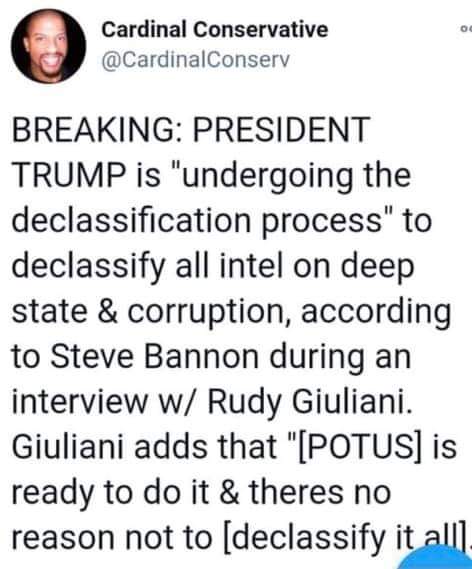Viewport: 472px width, 569px height.
Task: Click the text "ready to do it"
Action: point(111,494)
